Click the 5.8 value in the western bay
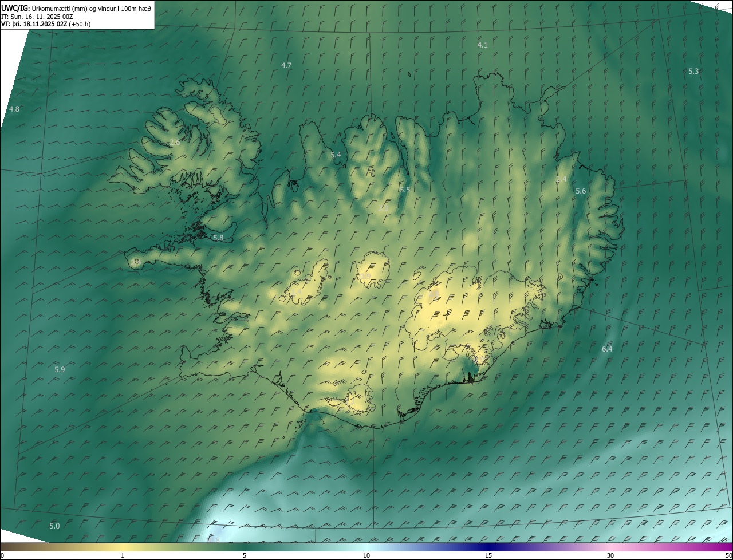The image size is (733, 560). (218, 238)
